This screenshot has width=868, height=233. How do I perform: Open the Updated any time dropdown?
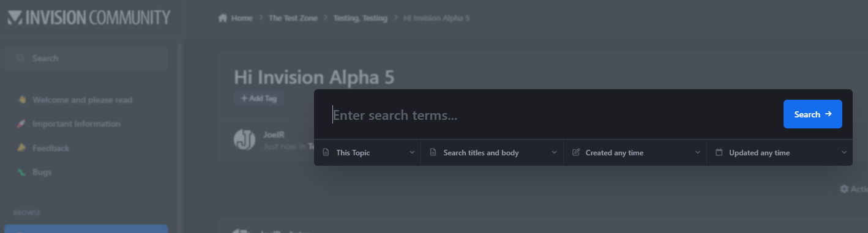coord(779,152)
